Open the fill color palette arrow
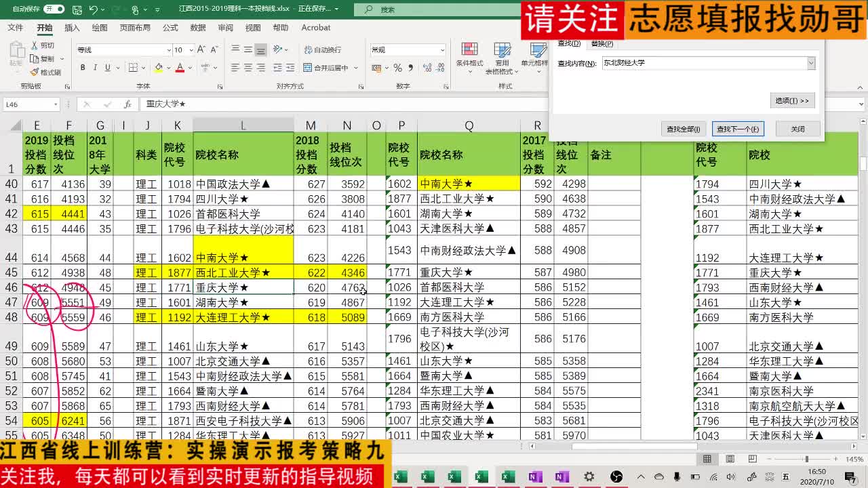Screen dimensions: 868x488 tap(167, 68)
